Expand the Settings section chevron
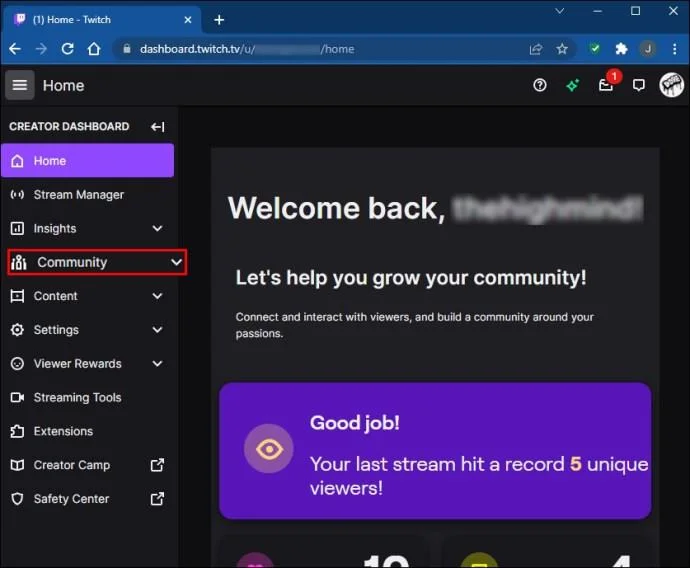Screen dimensions: 690x568 pyautogui.click(x=157, y=330)
